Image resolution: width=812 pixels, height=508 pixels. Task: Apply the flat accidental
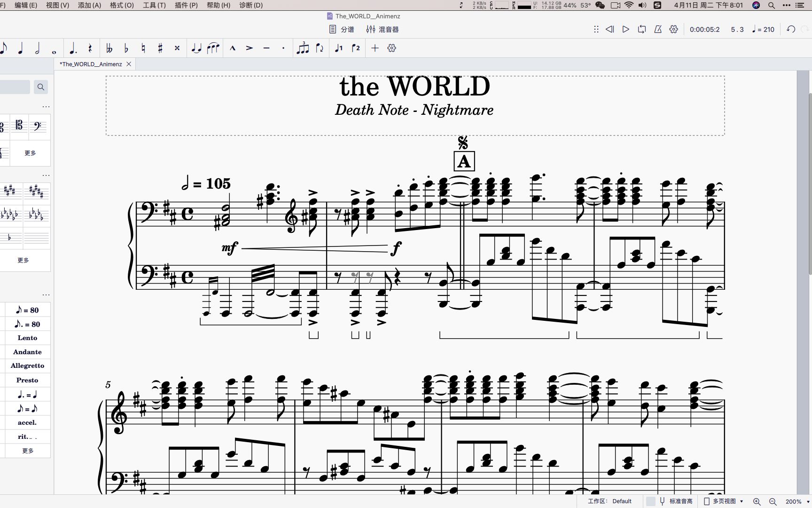click(x=126, y=48)
